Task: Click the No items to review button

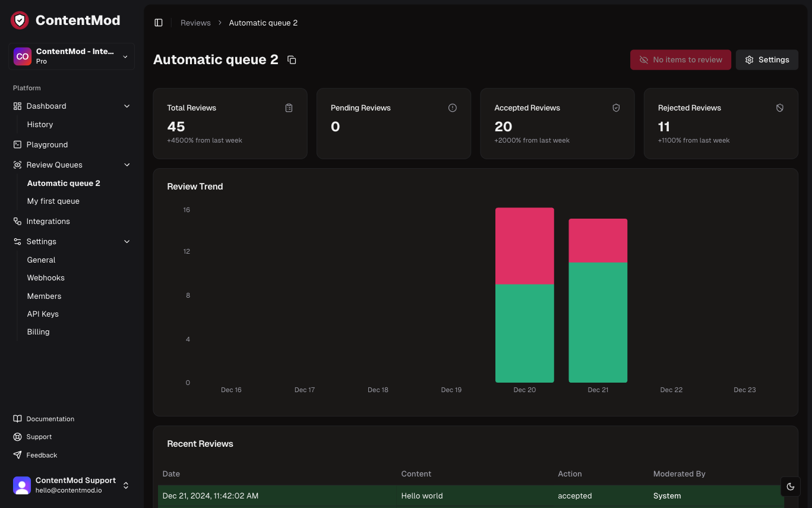Action: [681, 60]
